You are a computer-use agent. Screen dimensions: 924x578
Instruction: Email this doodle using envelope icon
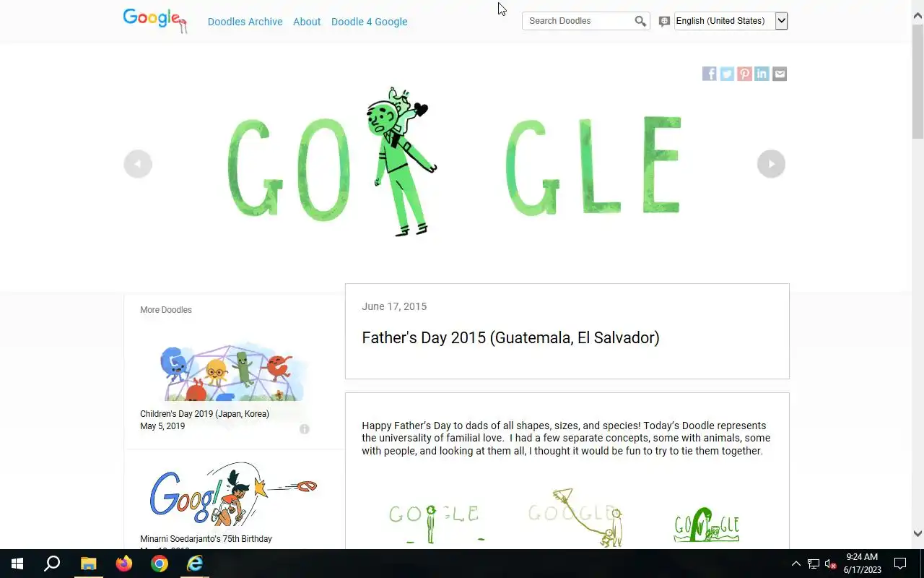pos(780,74)
